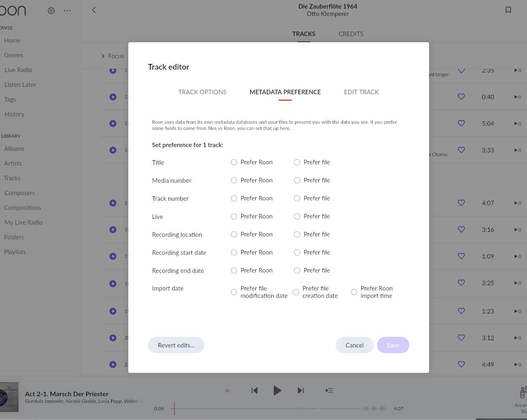The height and width of the screenshot is (420, 527).
Task: Favorite the 3:25 track with heart
Action: [x=461, y=283]
